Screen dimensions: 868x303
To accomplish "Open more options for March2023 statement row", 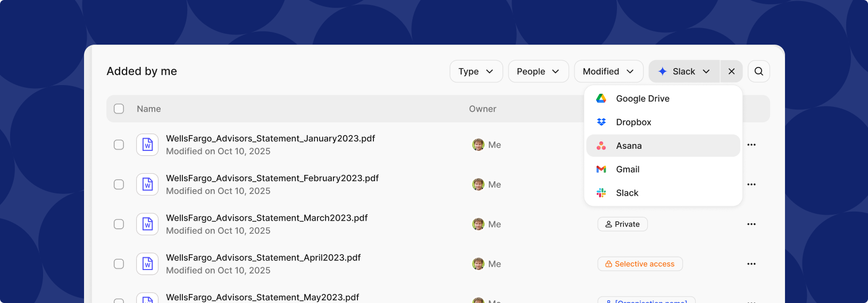I will pyautogui.click(x=751, y=224).
